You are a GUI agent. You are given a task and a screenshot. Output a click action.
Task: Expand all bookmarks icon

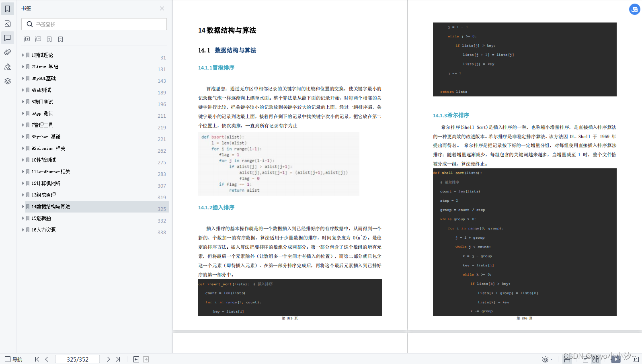click(x=27, y=39)
